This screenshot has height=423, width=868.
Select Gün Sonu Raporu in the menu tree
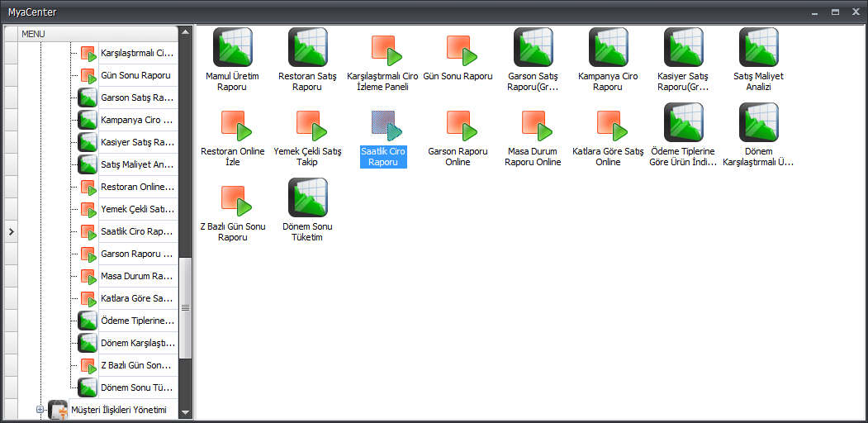click(x=135, y=75)
